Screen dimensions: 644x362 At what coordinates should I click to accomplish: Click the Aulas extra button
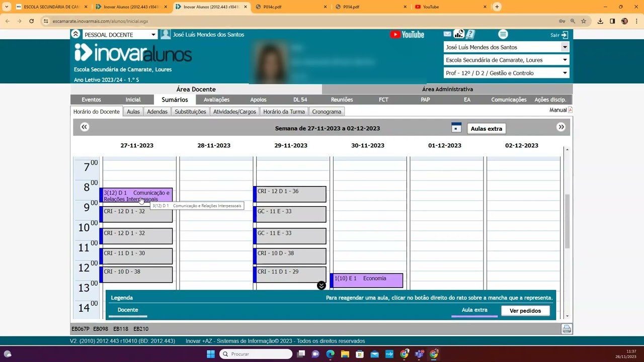486,128
